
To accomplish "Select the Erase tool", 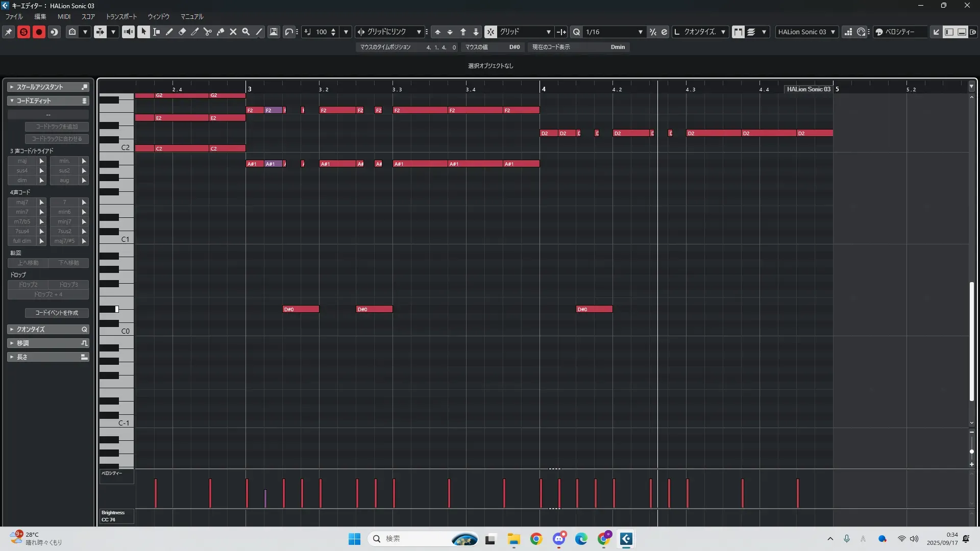I will (182, 32).
